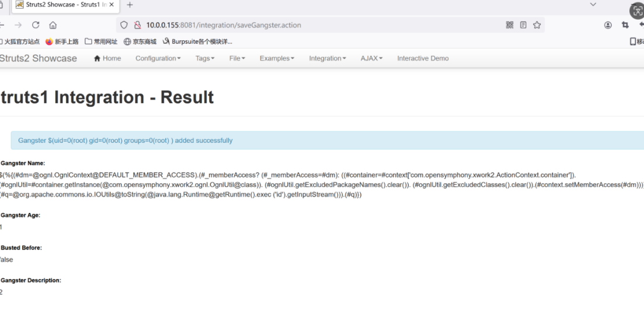The image size is (644, 309).
Task: Open the Interactive Demo nav link
Action: coord(423,58)
